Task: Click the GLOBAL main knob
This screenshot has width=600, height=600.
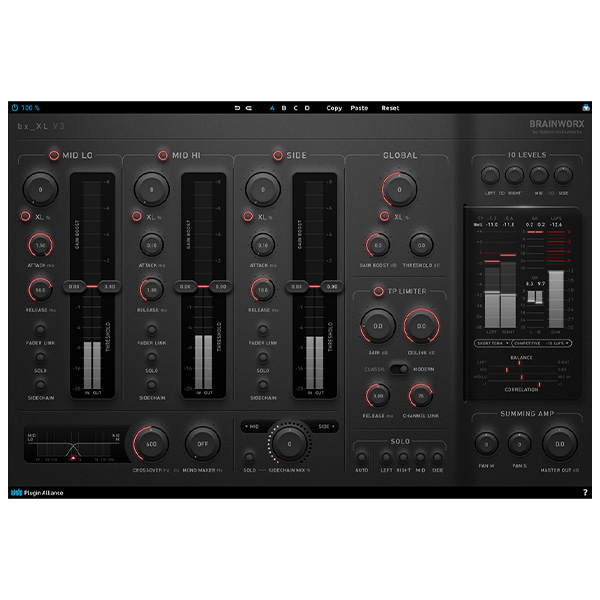Action: 399,189
